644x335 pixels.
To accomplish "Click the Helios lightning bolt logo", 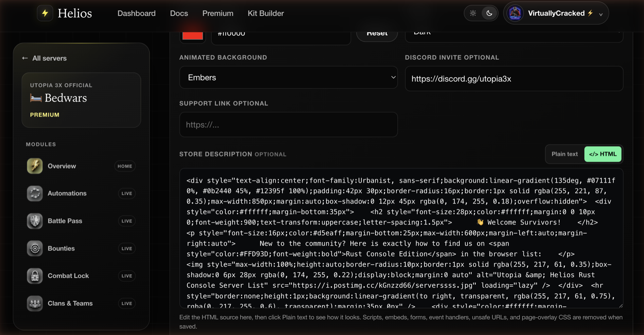I will pyautogui.click(x=45, y=13).
